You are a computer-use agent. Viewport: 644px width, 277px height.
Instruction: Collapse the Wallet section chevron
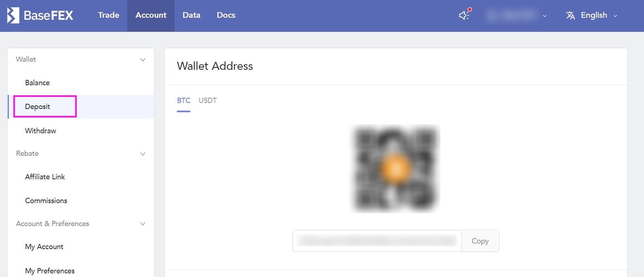point(143,60)
